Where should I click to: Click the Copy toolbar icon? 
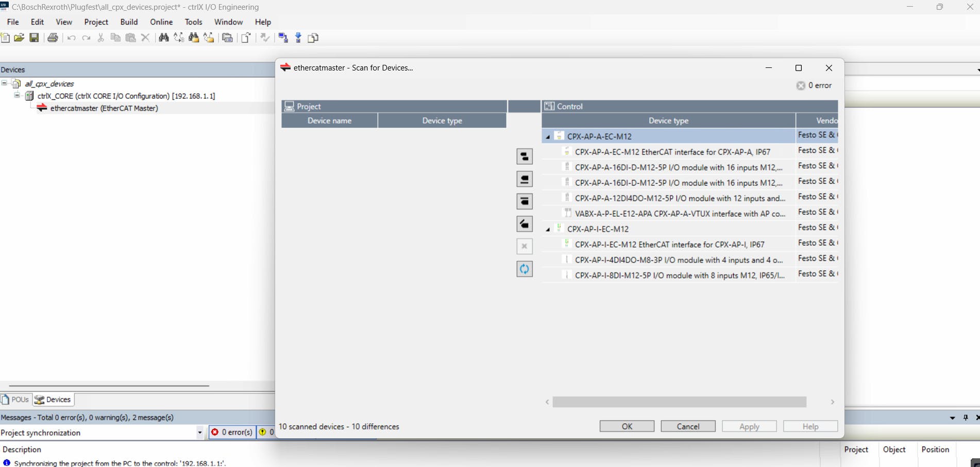tap(116, 38)
